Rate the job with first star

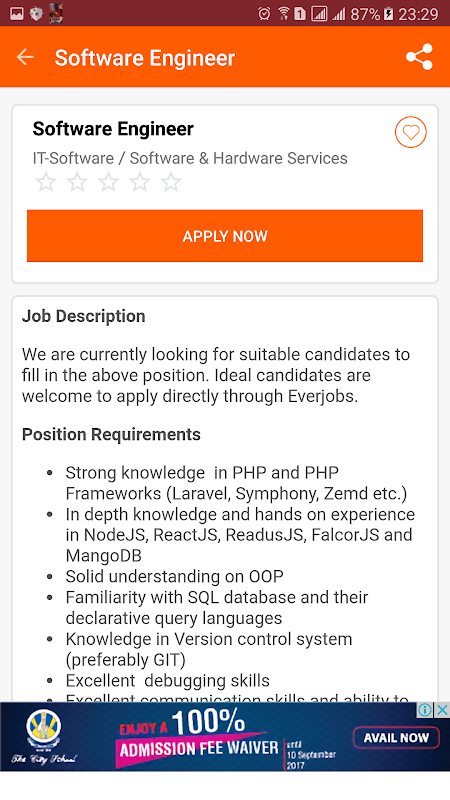tap(46, 182)
